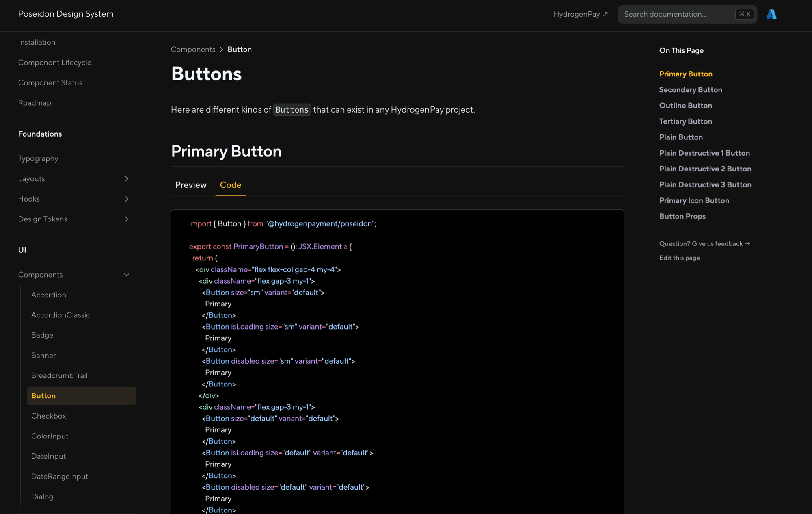Click the Components breadcrumb link

pyautogui.click(x=193, y=50)
